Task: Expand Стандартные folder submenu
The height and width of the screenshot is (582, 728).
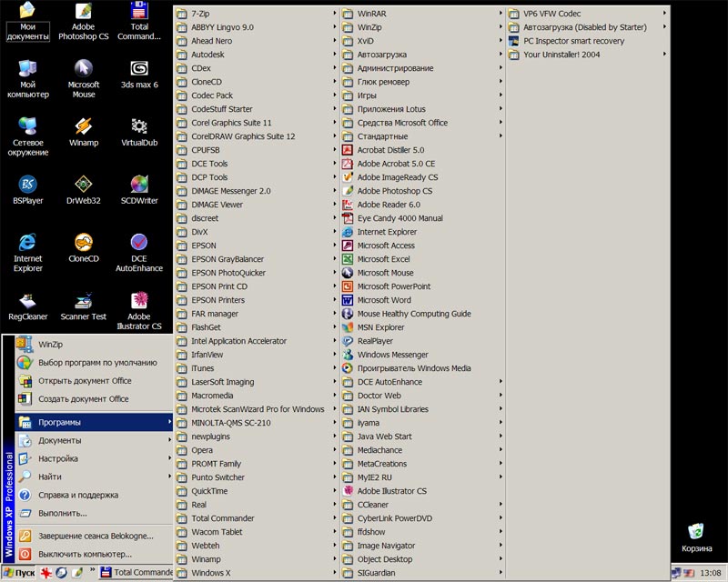Action: point(422,136)
